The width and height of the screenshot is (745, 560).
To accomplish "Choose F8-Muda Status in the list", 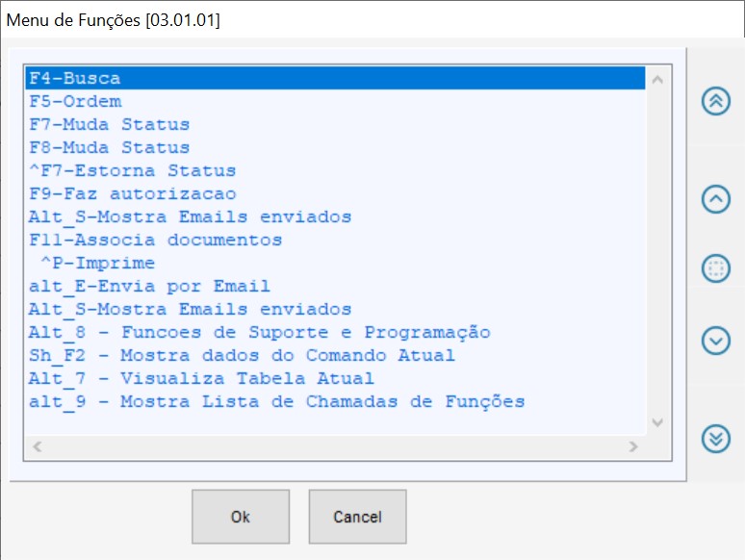I will coord(109,147).
